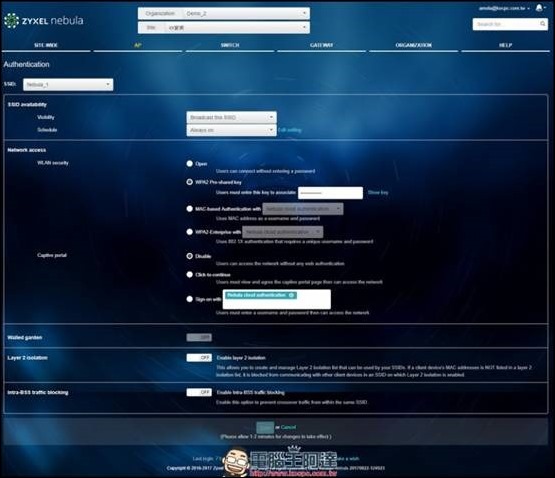The image size is (555, 478).
Task: Toggle Intra-BSS traffic blocking switch
Action: tap(199, 392)
